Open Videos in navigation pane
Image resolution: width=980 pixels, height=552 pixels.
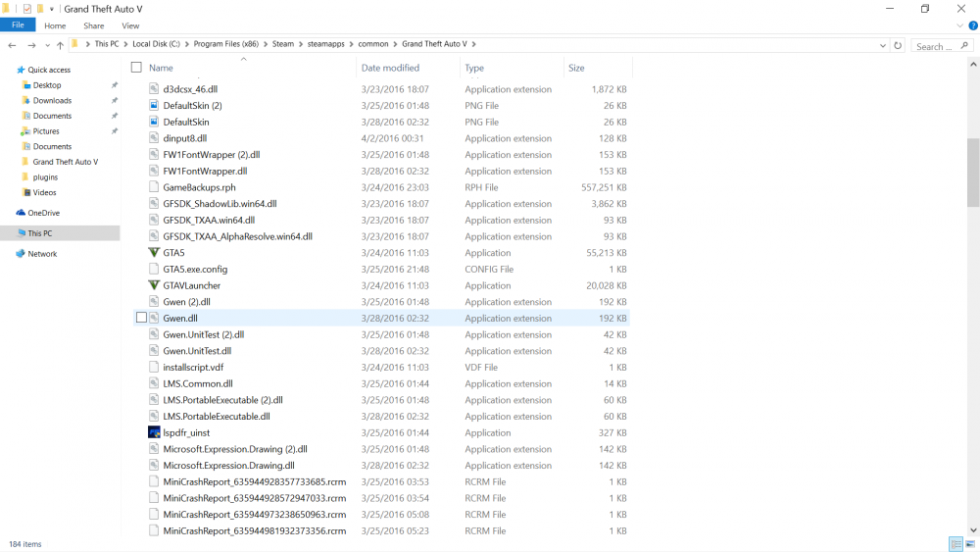pos(44,192)
